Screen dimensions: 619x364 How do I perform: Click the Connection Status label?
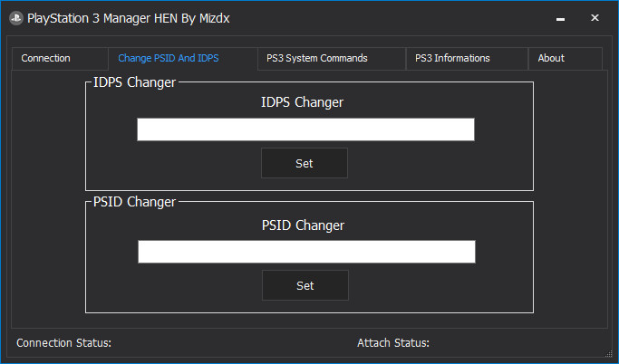click(64, 343)
